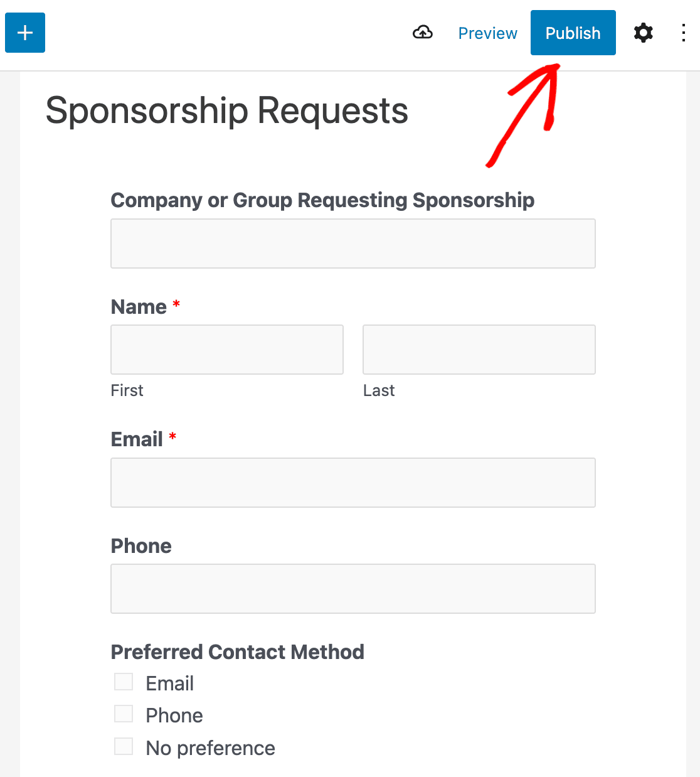700x777 pixels.
Task: Check the No preference checkbox
Action: coord(124,746)
